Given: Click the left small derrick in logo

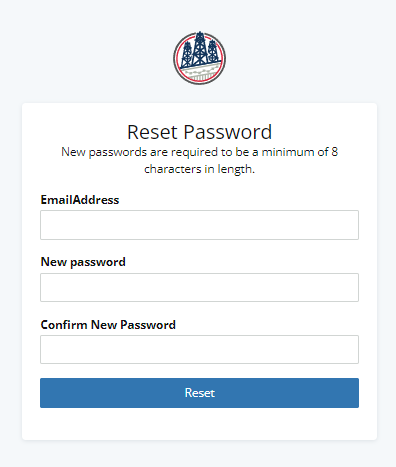Looking at the screenshot, I should (x=187, y=55).
